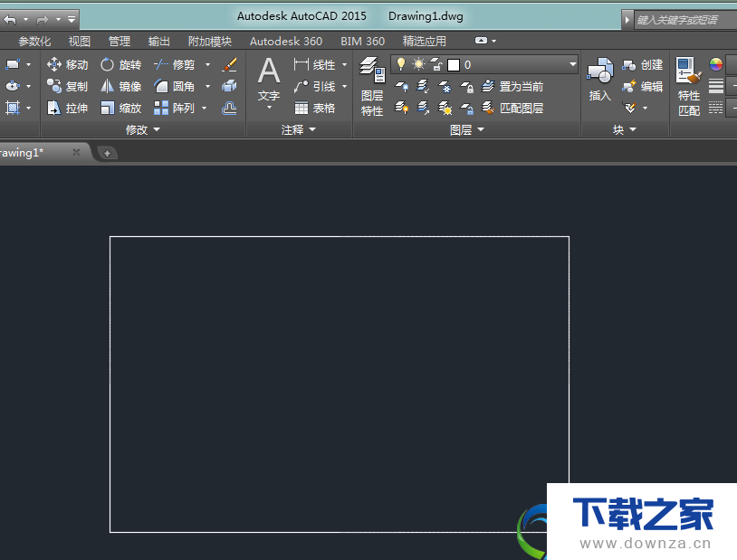Screen dimensions: 737x560
Task: Select the Array (阵列) tool
Action: pyautogui.click(x=175, y=108)
